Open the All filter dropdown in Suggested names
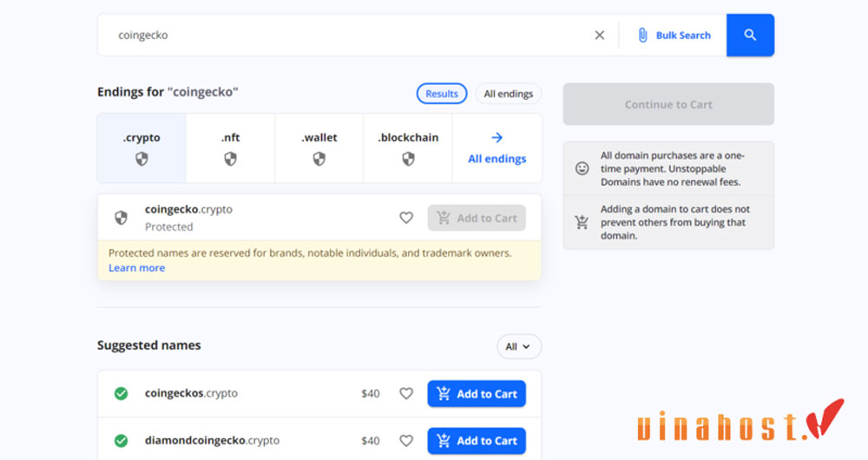 click(519, 346)
